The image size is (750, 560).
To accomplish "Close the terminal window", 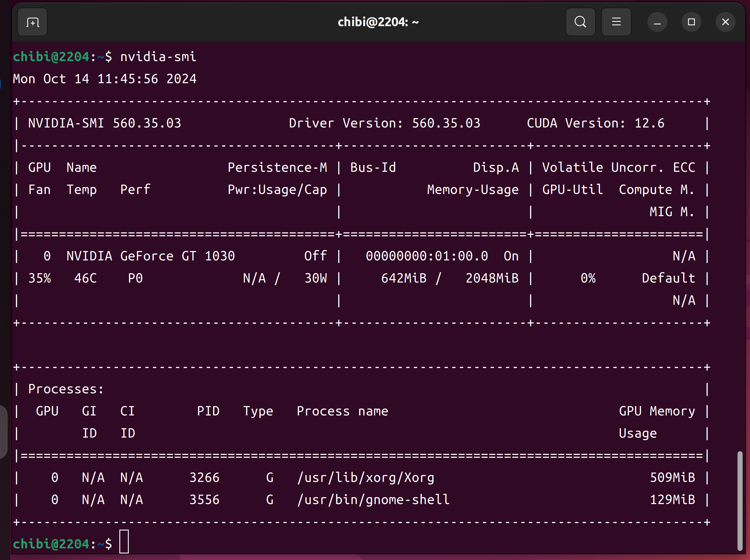I will 725,22.
